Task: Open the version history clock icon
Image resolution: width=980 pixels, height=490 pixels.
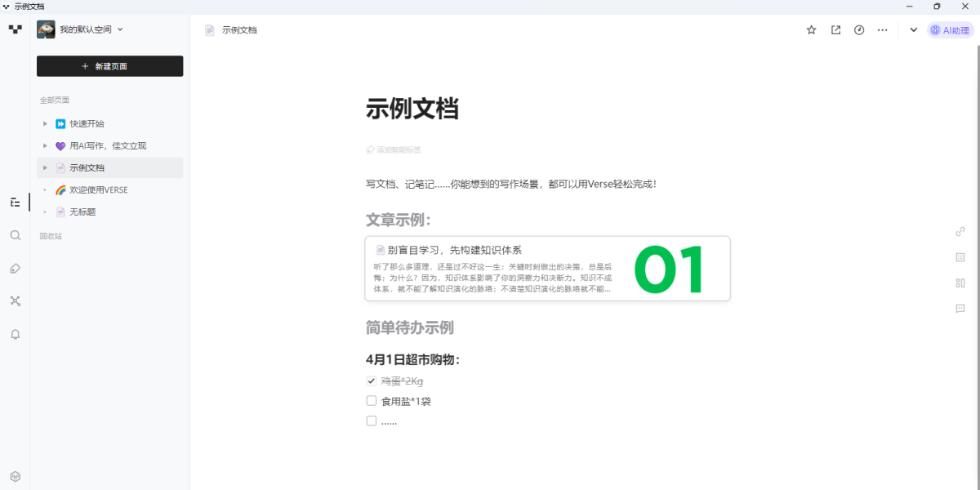Action: [859, 30]
